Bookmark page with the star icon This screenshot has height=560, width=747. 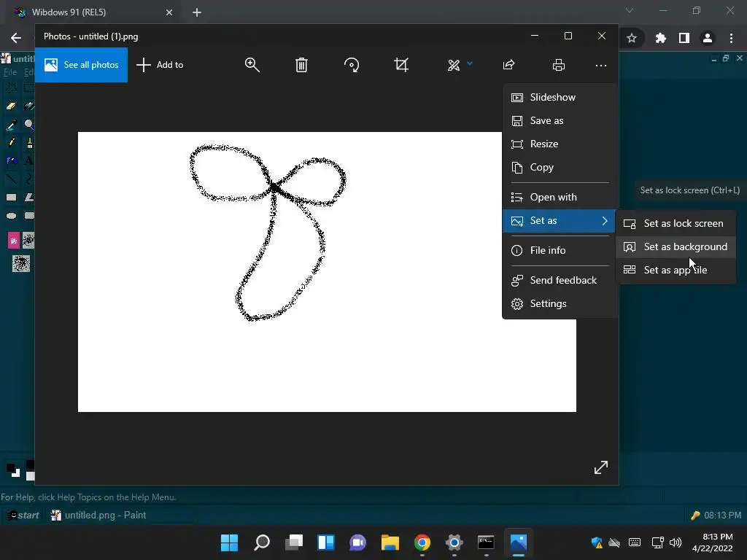(632, 38)
